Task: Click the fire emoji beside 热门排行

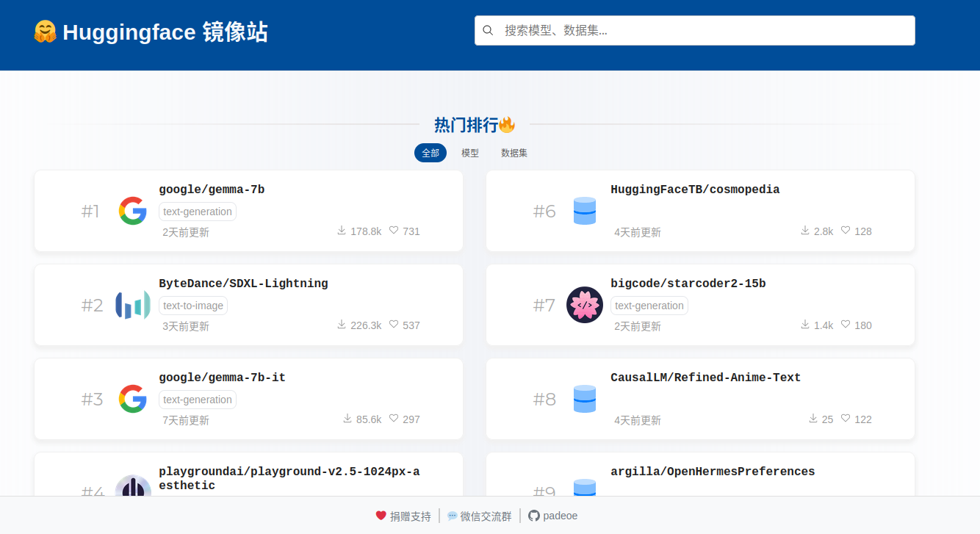Action: [x=507, y=125]
